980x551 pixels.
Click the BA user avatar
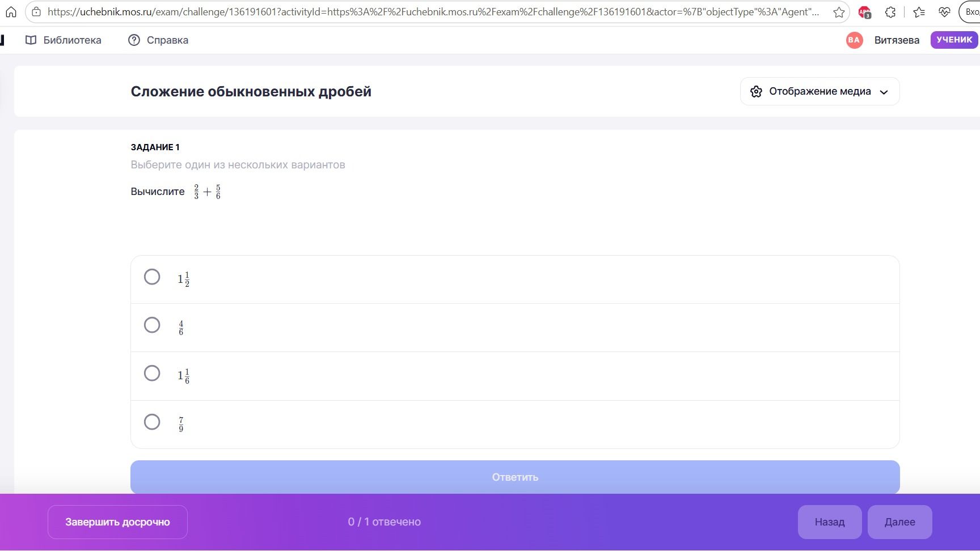854,40
